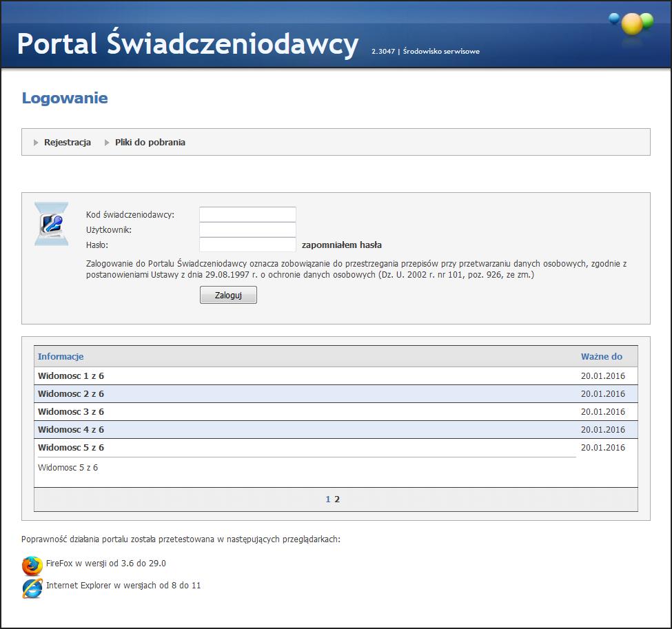This screenshot has width=672, height=629.
Task: Click the Internet Explorer w wersjach text
Action: pyautogui.click(x=123, y=586)
